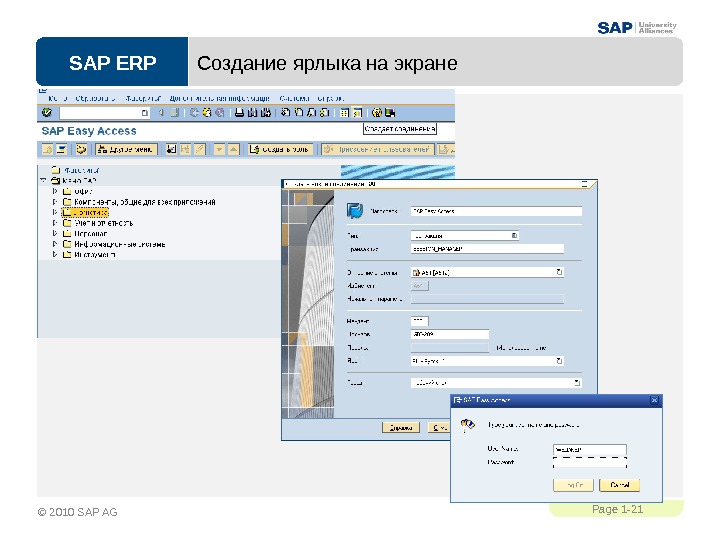This screenshot has width=720, height=540.
Task: Click the Move Favorites Down arrow icon
Action: point(219,149)
